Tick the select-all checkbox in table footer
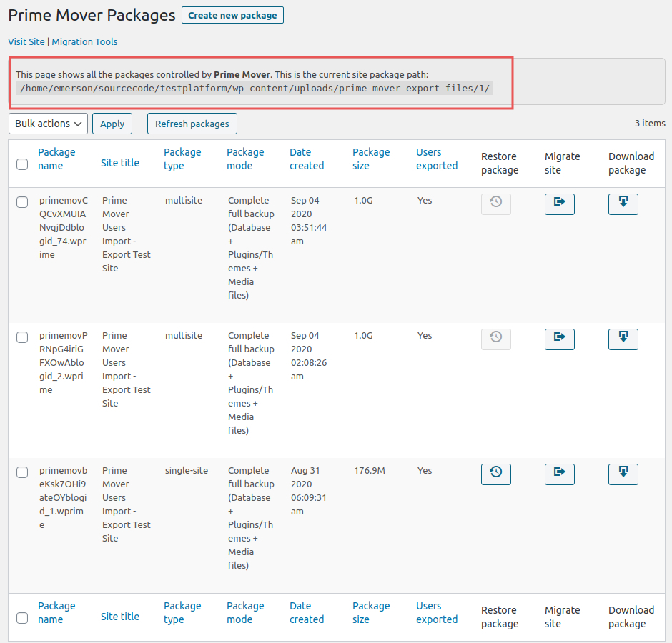This screenshot has width=672, height=643. (22, 618)
